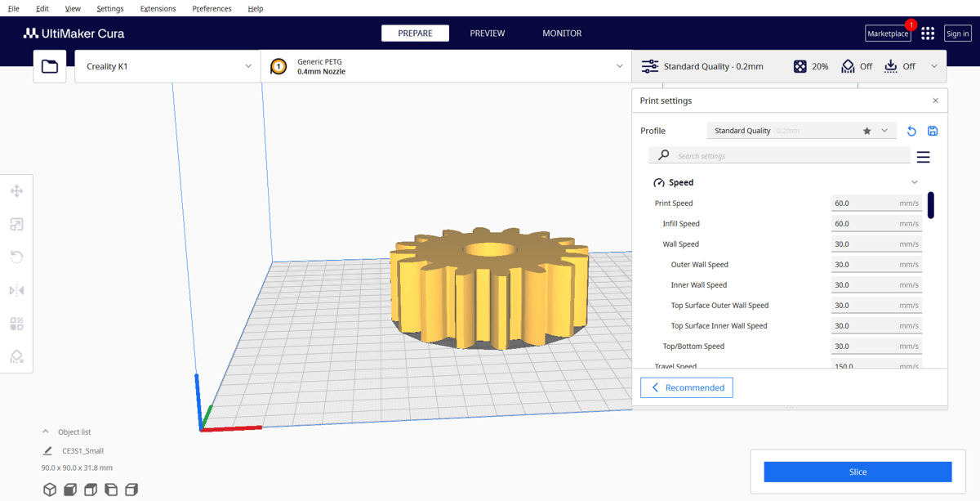980x501 pixels.
Task: Switch to the PREPARE stage
Action: (415, 34)
